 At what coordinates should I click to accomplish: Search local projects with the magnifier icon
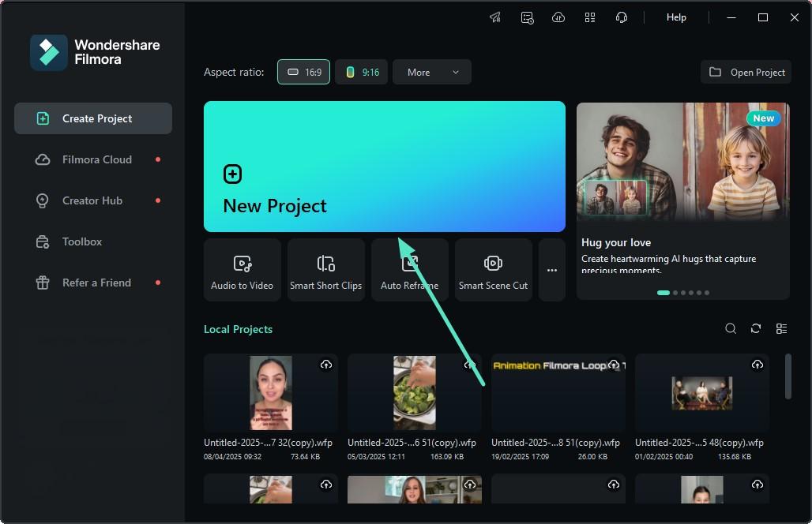pyautogui.click(x=731, y=328)
